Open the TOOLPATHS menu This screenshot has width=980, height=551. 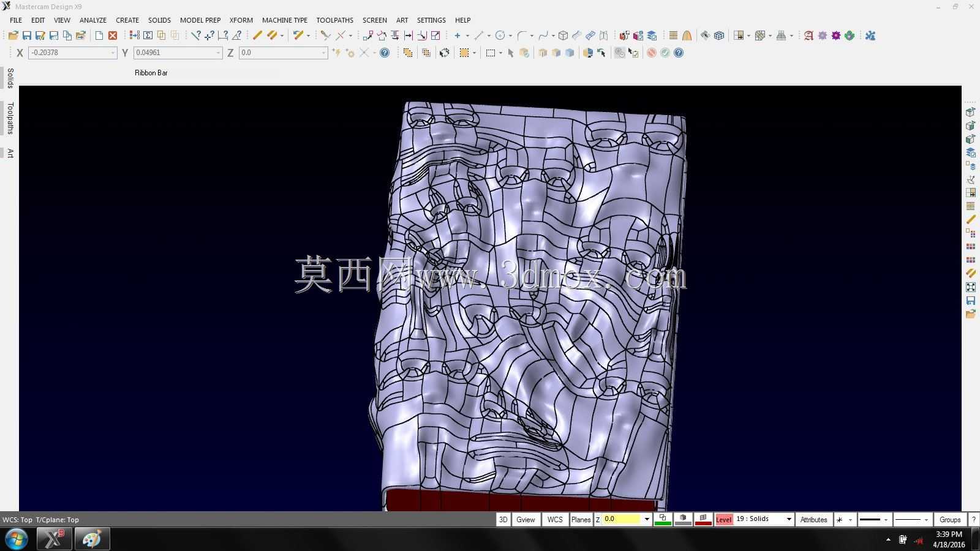[334, 20]
